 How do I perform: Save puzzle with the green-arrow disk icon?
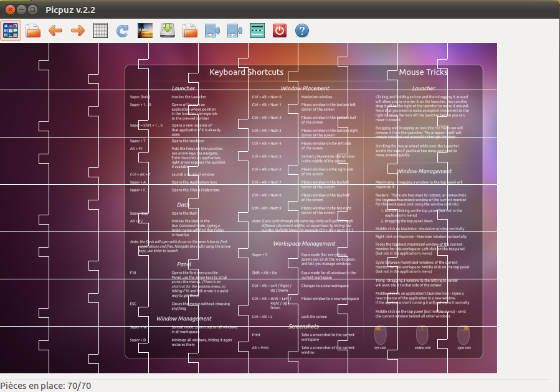pos(167,30)
